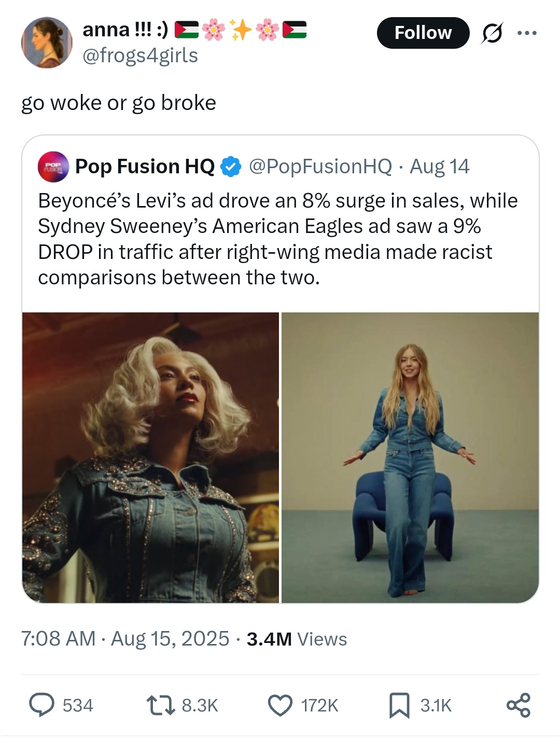
Task: Click the share icon
Action: pyautogui.click(x=518, y=705)
